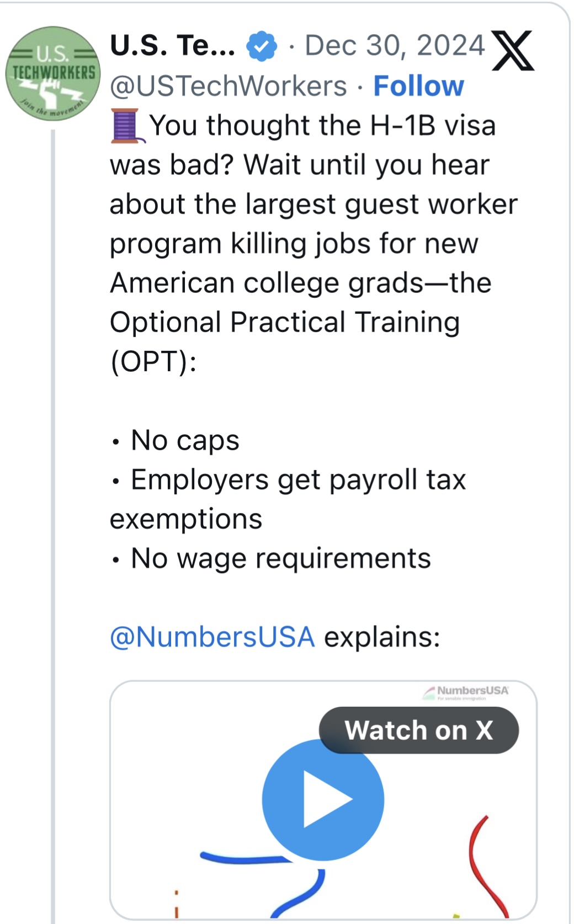Open the Watch on X button

click(419, 730)
